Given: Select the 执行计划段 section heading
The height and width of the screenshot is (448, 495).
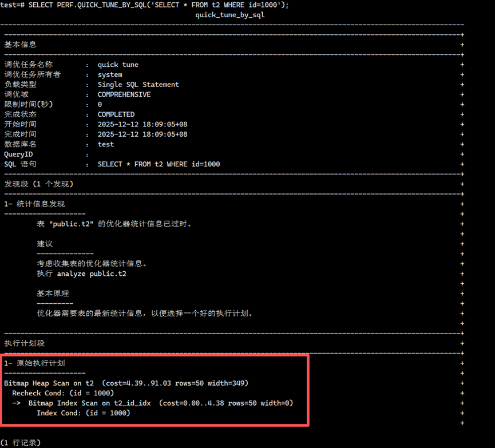Looking at the screenshot, I should (25, 343).
